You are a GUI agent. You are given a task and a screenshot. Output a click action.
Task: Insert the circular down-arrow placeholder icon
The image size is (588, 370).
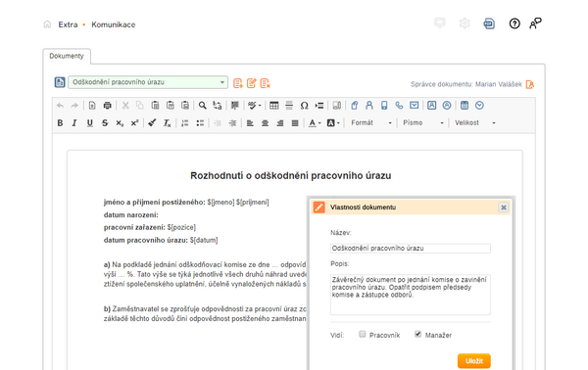click(x=479, y=106)
